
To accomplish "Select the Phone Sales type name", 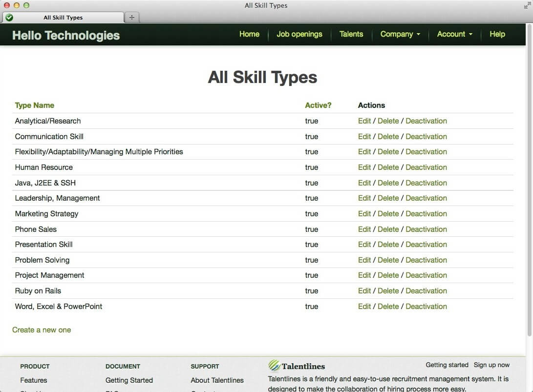I will pyautogui.click(x=36, y=229).
